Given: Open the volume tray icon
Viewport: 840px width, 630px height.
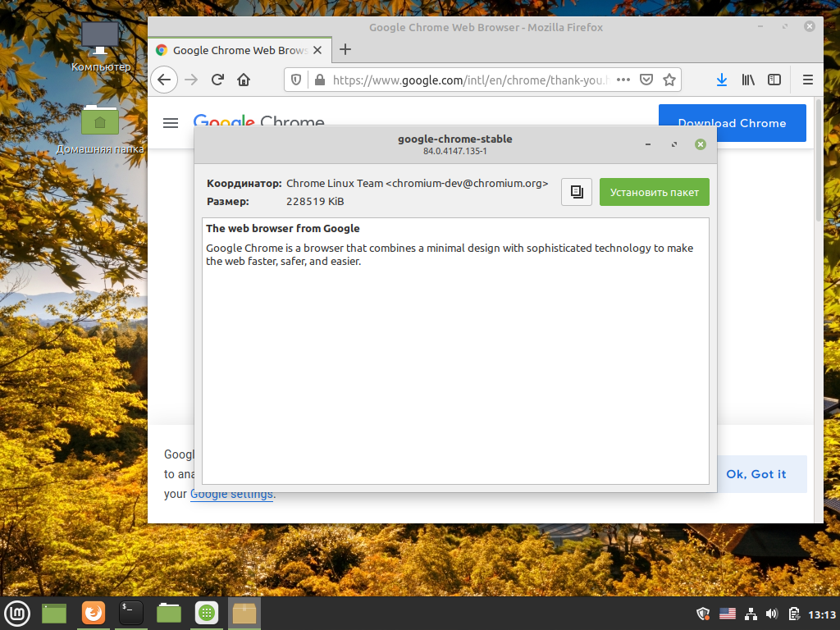Looking at the screenshot, I should 771,614.
